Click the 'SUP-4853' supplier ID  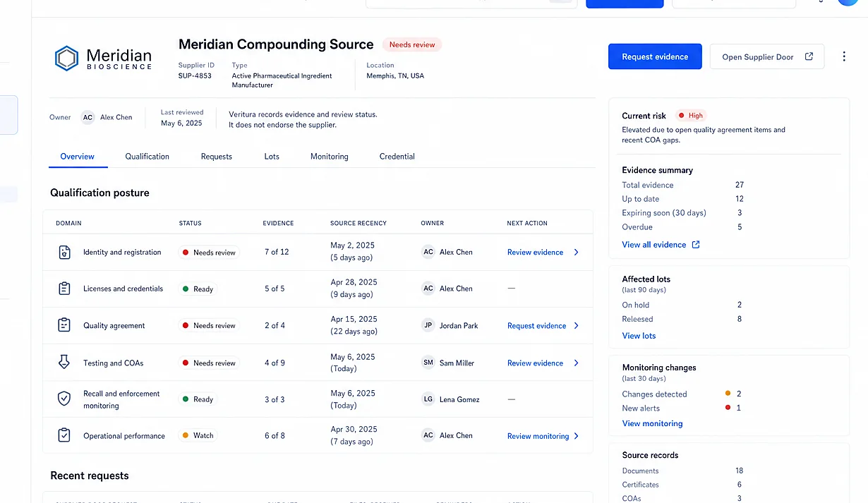(x=195, y=75)
